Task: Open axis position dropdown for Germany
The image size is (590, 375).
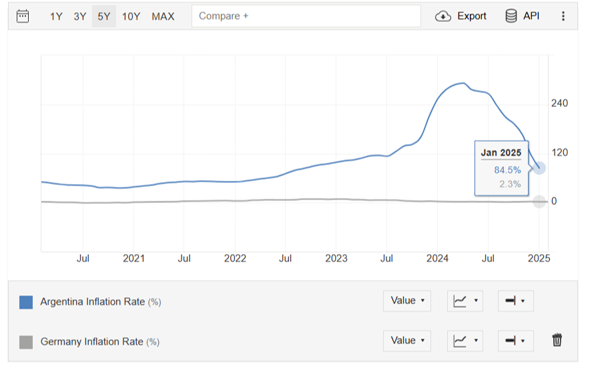Action: click(x=515, y=340)
